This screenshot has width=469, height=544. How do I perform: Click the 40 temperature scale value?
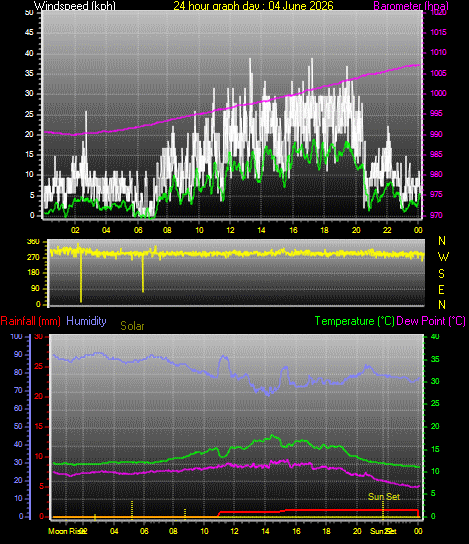point(435,336)
